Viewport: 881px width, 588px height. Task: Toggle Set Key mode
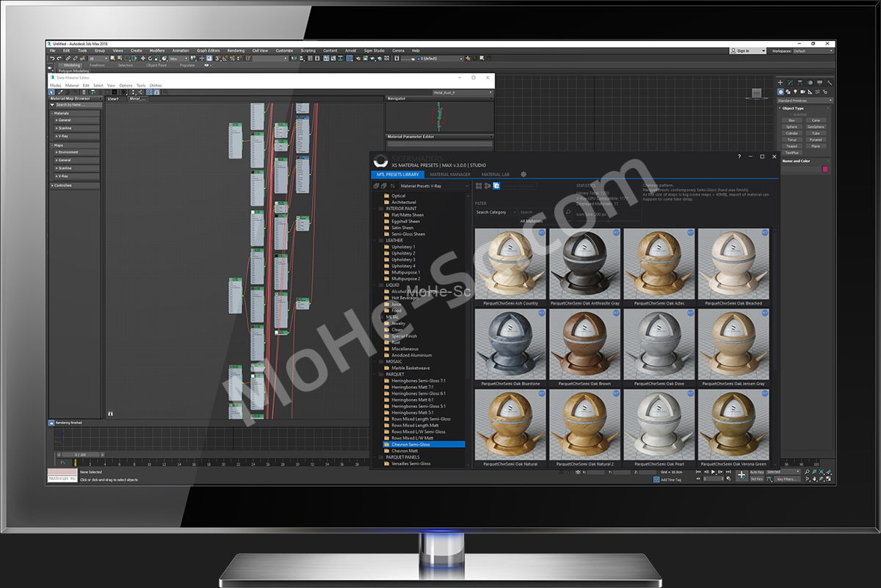[x=756, y=479]
